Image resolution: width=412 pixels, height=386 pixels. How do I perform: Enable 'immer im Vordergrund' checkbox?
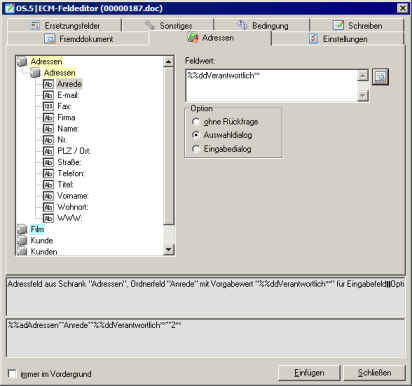(12, 374)
